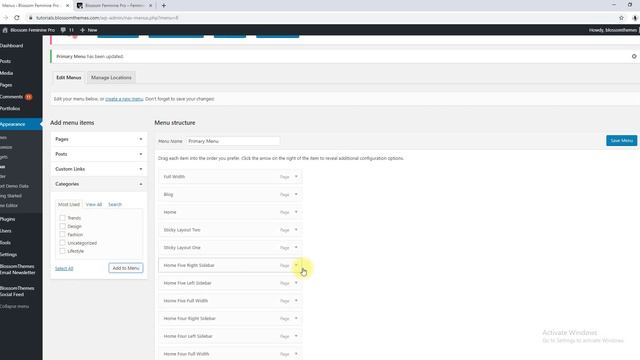
Task: Expand Home Five Left Sidebar options
Action: click(296, 283)
